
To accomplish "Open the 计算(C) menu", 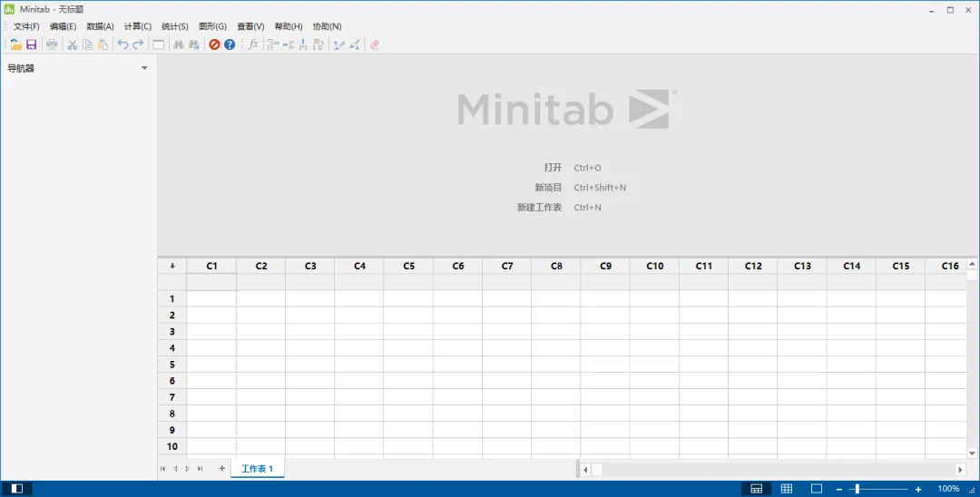I will click(x=138, y=26).
